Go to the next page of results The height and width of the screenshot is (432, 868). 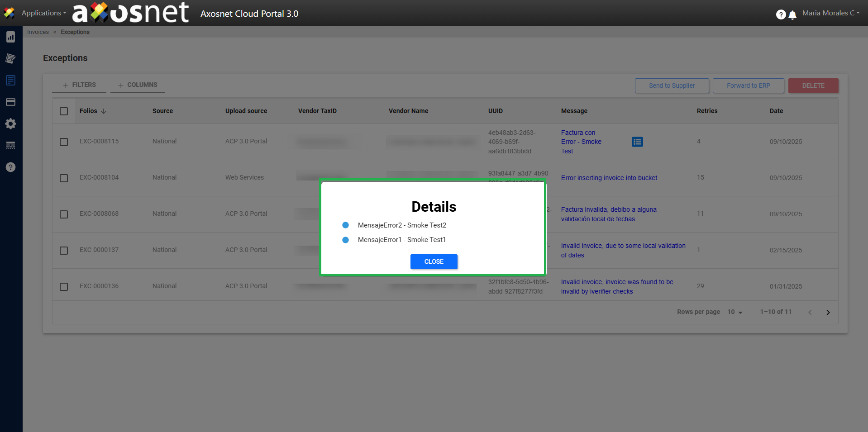(828, 313)
